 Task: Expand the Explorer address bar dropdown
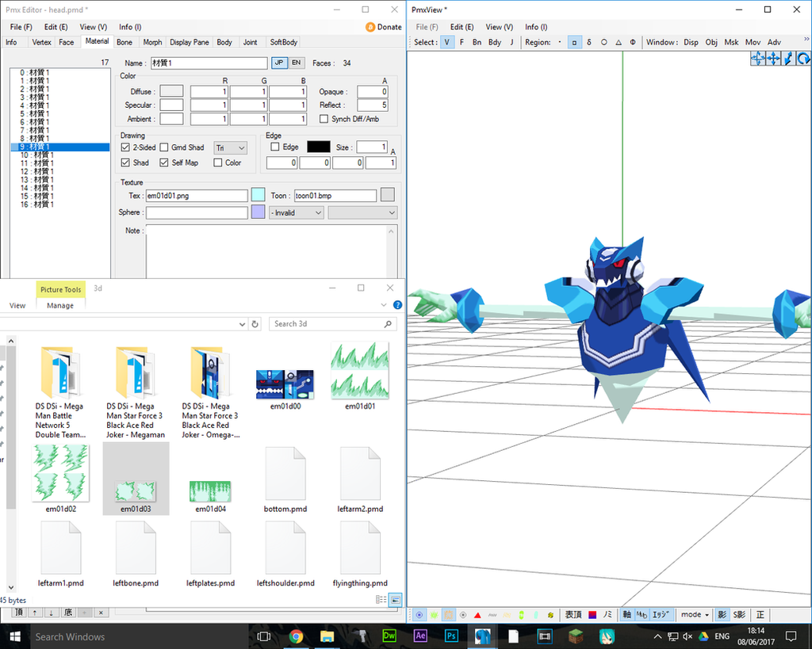(242, 324)
